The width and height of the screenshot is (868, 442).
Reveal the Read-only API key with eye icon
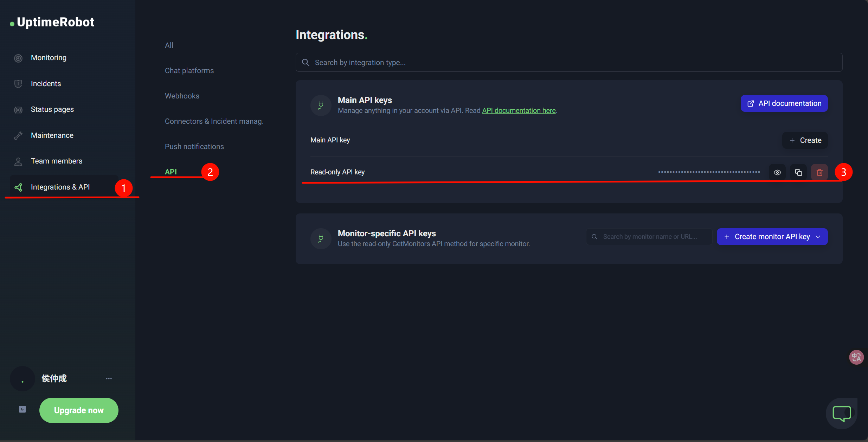pos(777,172)
